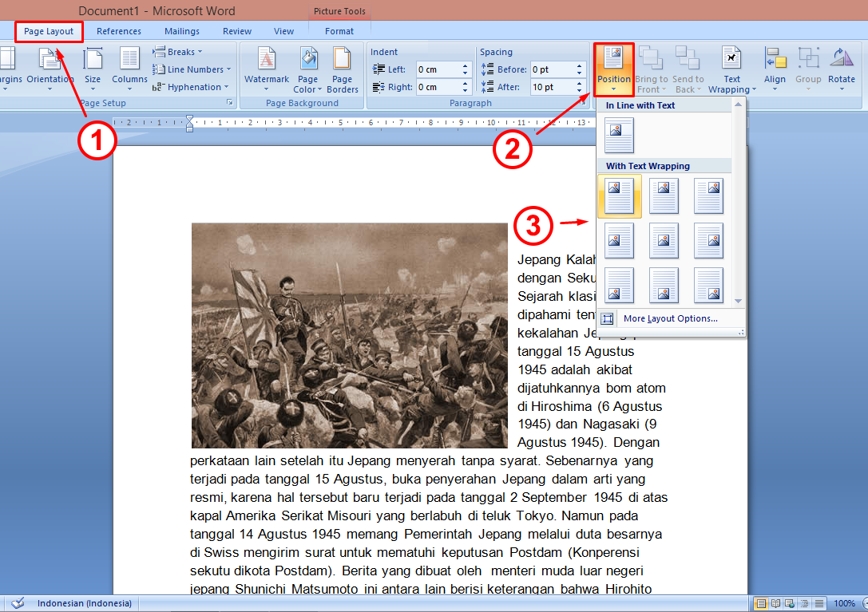This screenshot has width=868, height=612.
Task: Increase Spacing After with the up arrow
Action: (x=580, y=84)
